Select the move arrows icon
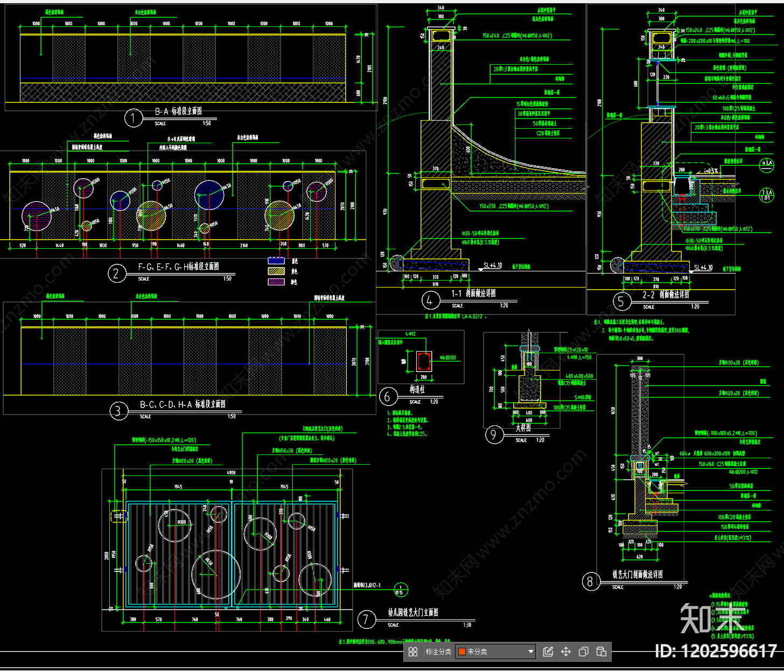 (x=566, y=652)
